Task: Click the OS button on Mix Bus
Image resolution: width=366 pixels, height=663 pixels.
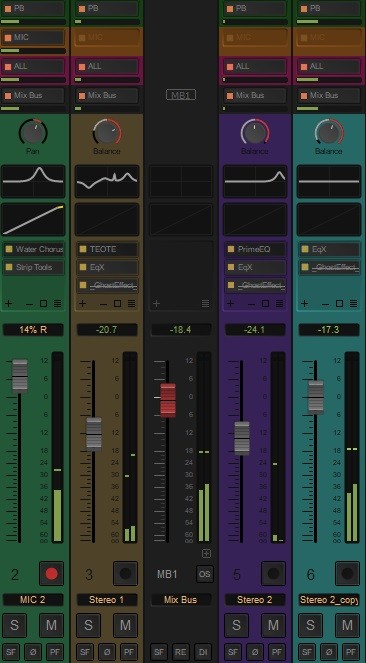Action: point(205,574)
